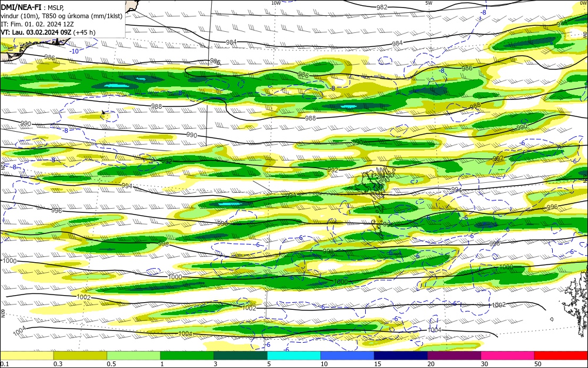Click the '5W' longitude label
Image resolution: width=588 pixels, height=368 pixels.
(429, 3)
